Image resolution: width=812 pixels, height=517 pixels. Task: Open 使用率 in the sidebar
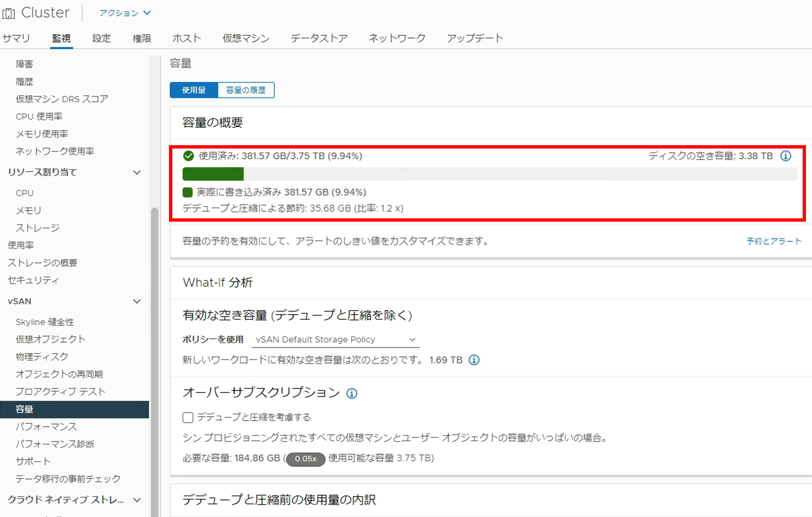pos(20,245)
